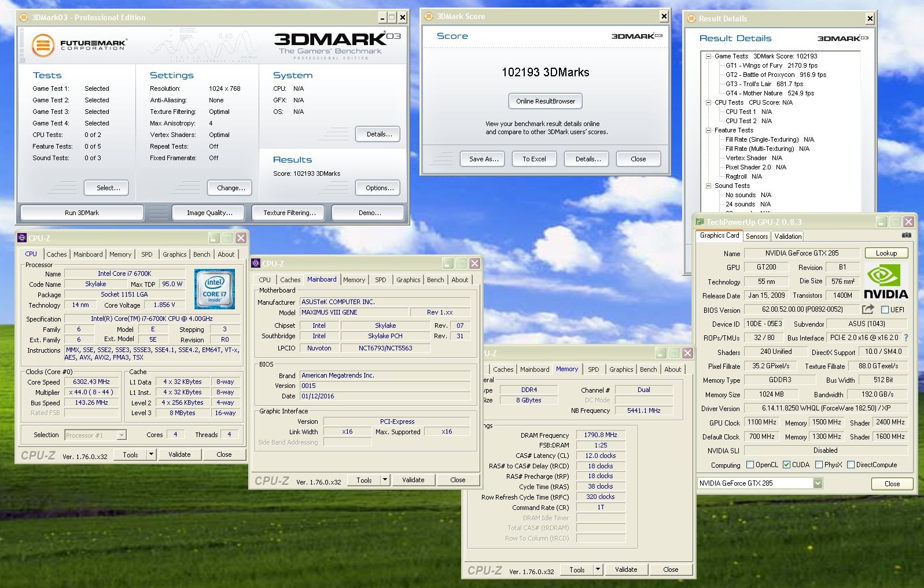
Task: Click Texture Filtering button in 3DMark03
Action: pyautogui.click(x=289, y=213)
